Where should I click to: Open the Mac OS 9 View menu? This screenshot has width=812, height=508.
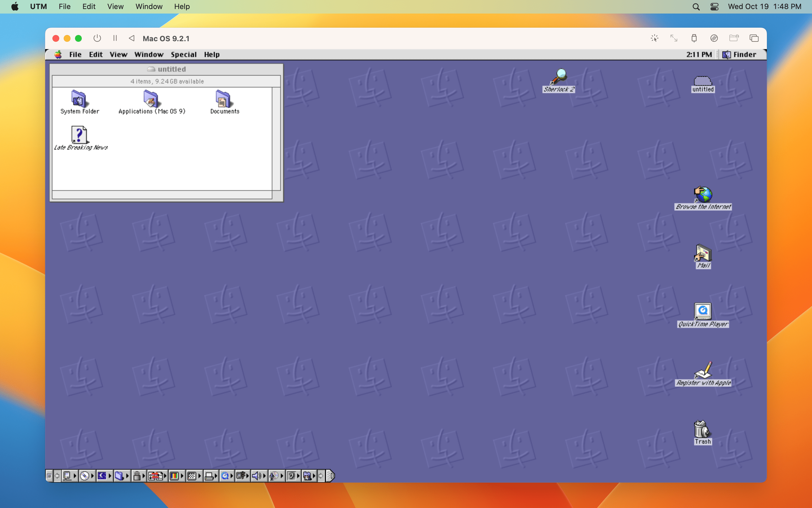pos(118,54)
